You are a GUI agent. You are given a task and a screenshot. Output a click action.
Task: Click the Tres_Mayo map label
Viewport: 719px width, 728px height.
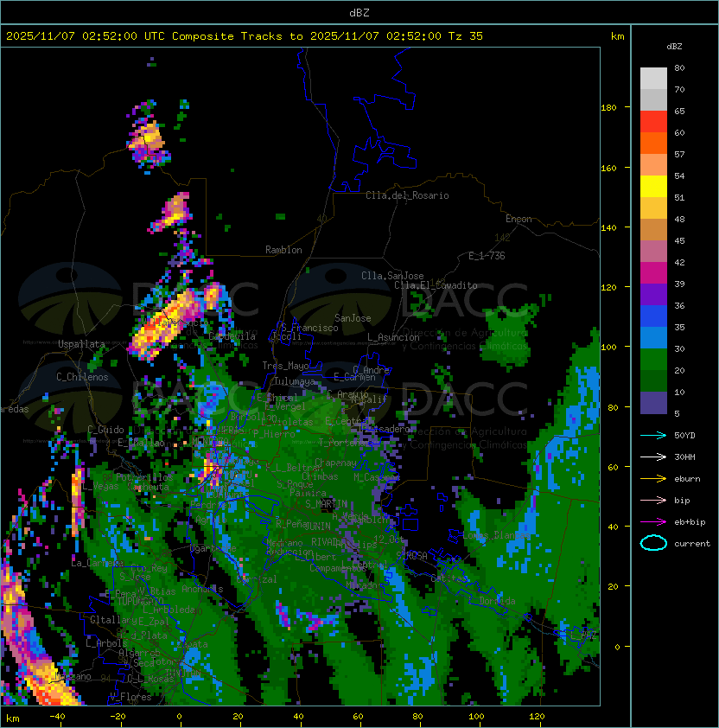(285, 366)
